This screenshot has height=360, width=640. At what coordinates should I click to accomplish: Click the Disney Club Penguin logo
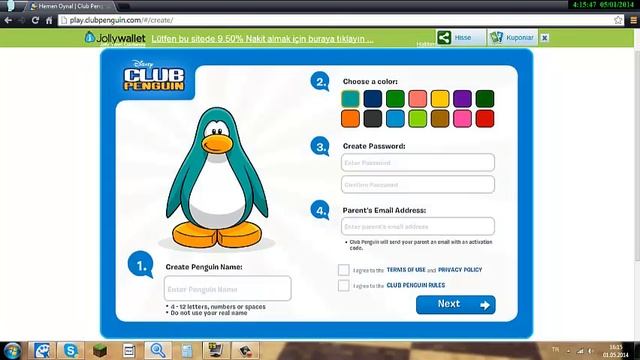click(x=154, y=76)
